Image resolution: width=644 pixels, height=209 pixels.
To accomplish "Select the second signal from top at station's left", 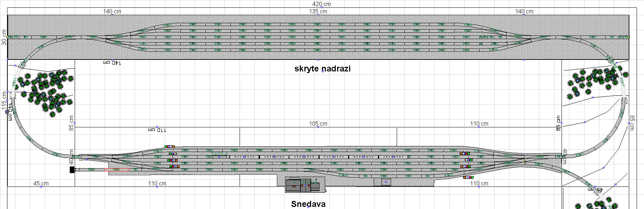I will tap(173, 154).
